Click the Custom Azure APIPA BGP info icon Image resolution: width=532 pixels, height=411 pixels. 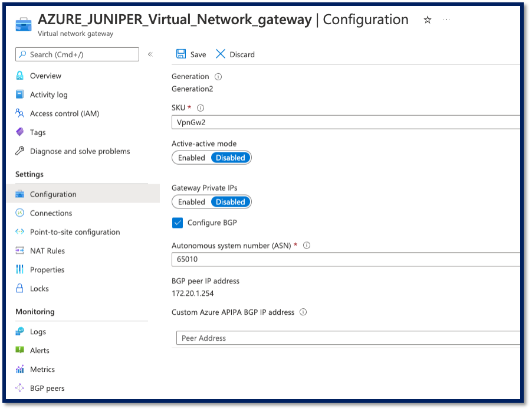pos(303,312)
